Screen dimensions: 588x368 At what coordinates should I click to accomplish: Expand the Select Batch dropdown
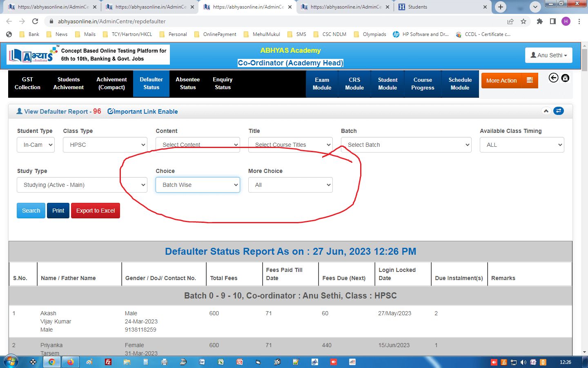406,145
